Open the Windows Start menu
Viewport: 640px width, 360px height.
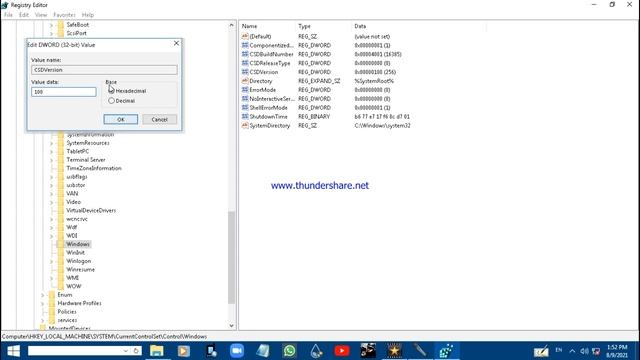click(x=13, y=351)
